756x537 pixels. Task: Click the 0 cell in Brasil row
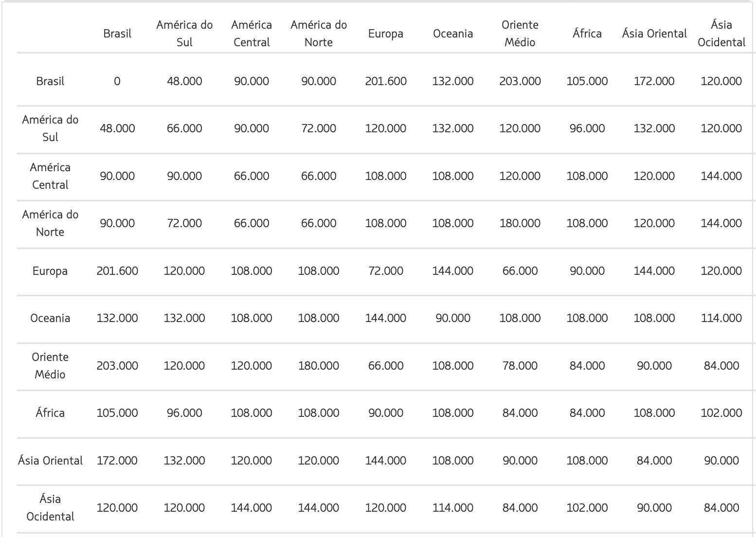tap(117, 81)
